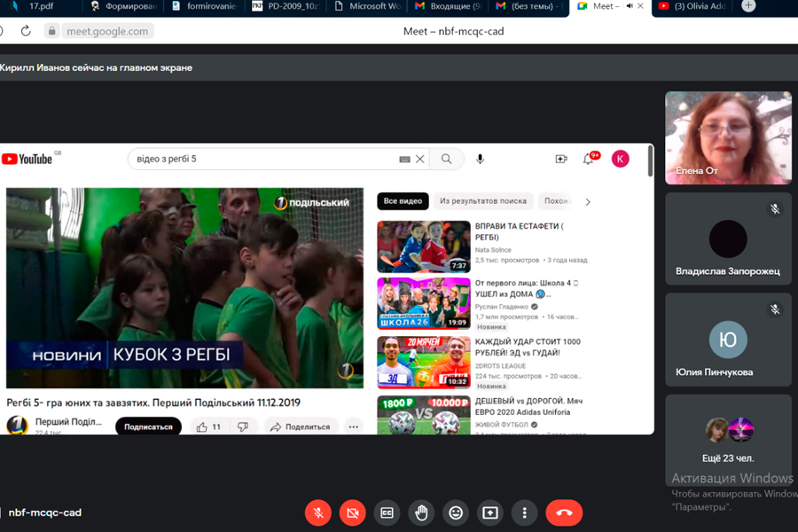This screenshot has height=532, width=798.
Task: Unmute the microphone in Meet toolbar
Action: (x=317, y=512)
